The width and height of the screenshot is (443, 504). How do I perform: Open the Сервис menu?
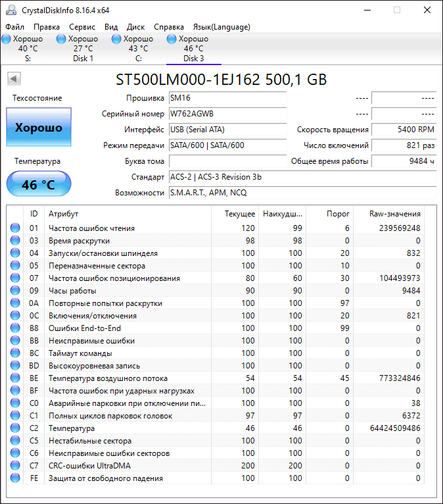[x=82, y=27]
